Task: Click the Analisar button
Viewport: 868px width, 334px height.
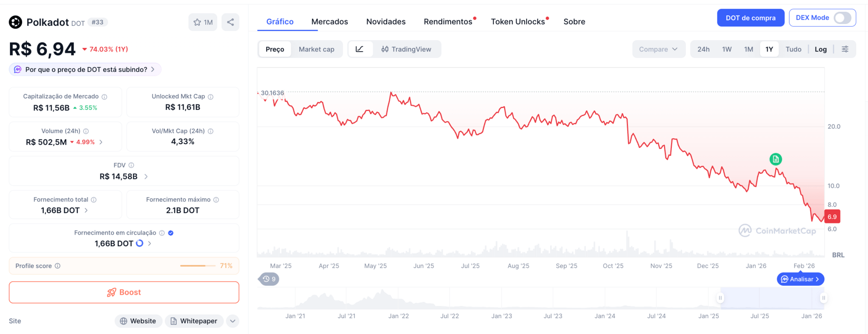Action: click(x=801, y=279)
